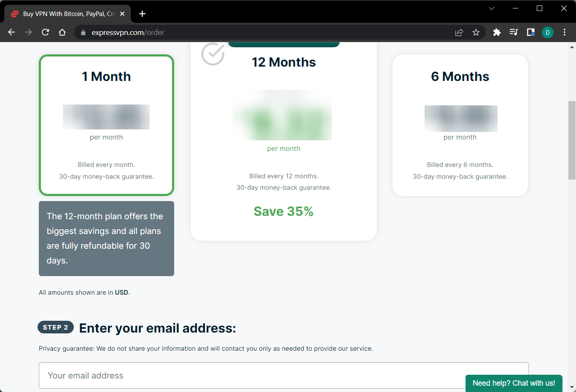Choose the 6 Months billing plan
This screenshot has height=392, width=576.
pos(460,125)
